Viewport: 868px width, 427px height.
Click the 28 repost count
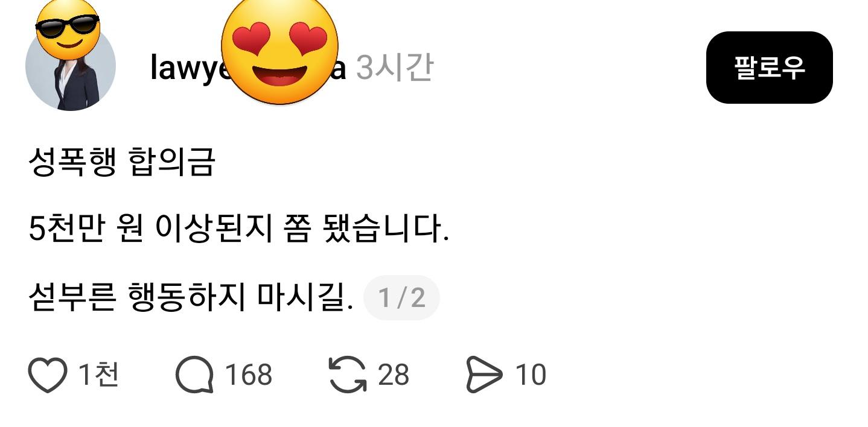pos(394,375)
